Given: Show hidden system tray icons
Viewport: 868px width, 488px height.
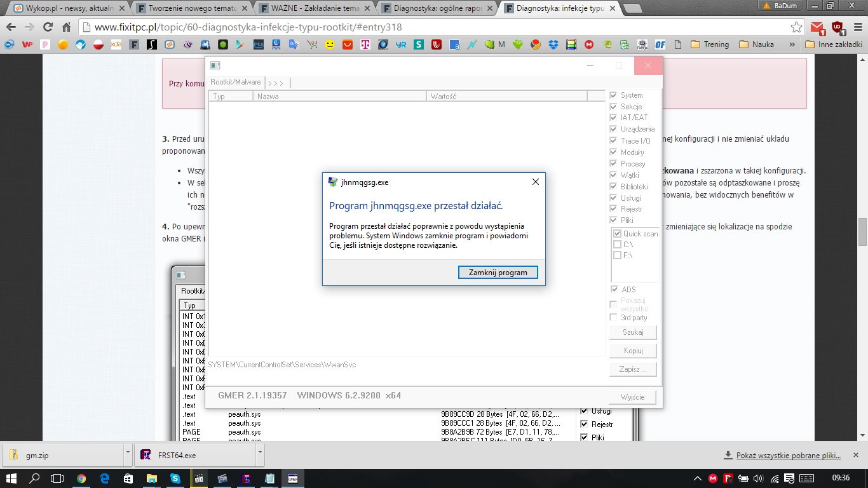Looking at the screenshot, I should coord(698,478).
